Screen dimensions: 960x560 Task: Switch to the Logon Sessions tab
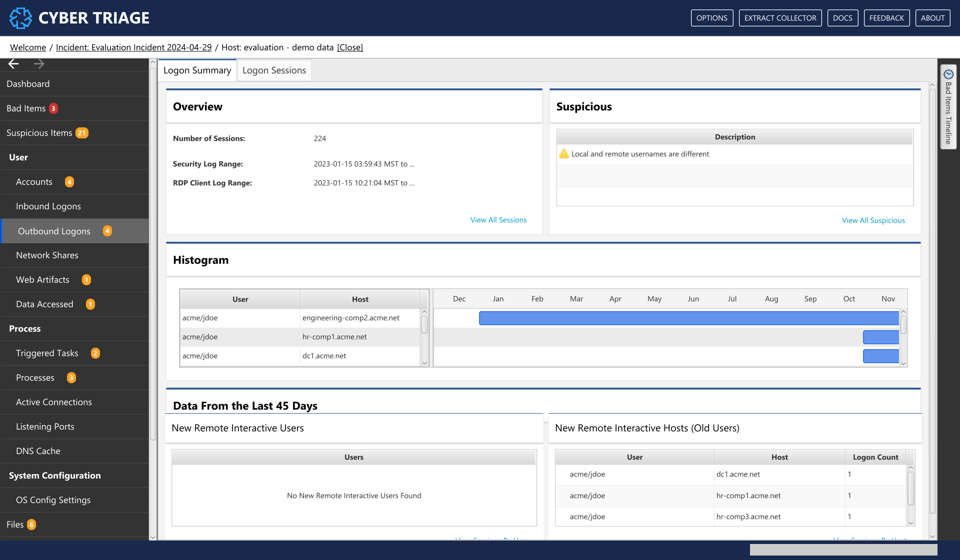coord(274,69)
